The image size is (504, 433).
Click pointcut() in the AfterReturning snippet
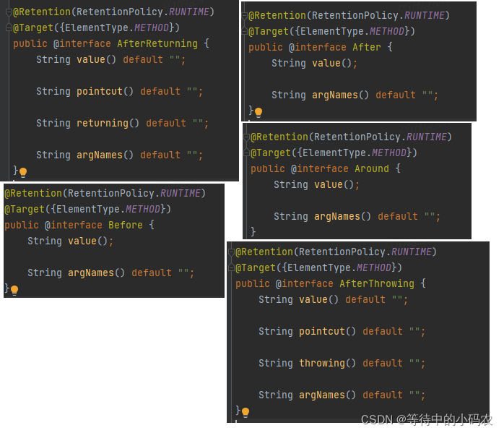point(105,92)
